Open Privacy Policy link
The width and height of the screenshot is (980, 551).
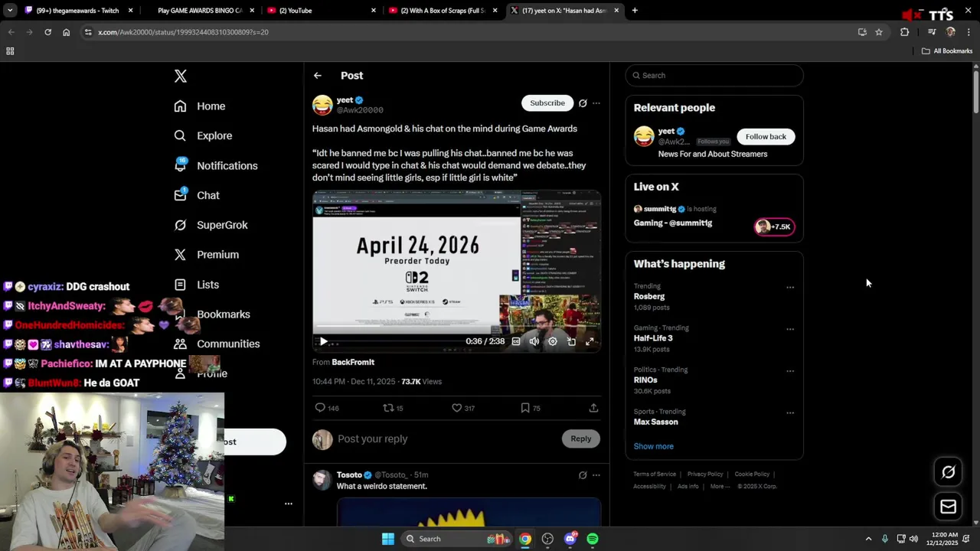click(x=705, y=474)
